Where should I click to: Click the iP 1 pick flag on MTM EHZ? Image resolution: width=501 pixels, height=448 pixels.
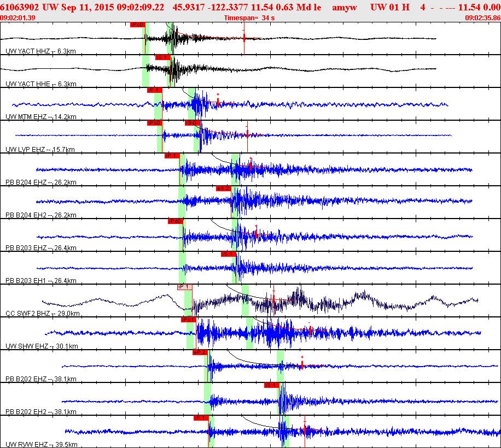coord(154,90)
